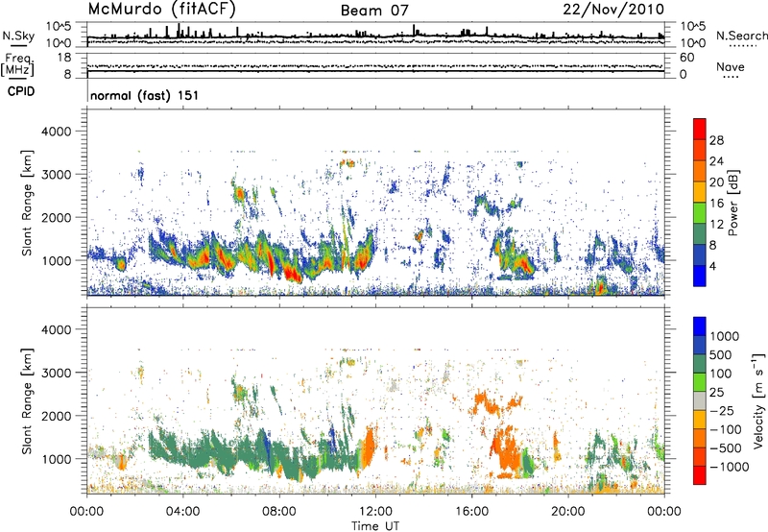Click the 4 tick on power scale
This screenshot has height=532, width=768.
(712, 266)
